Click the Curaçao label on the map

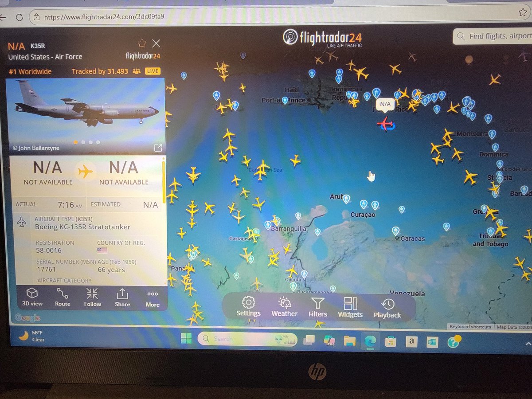363,215
